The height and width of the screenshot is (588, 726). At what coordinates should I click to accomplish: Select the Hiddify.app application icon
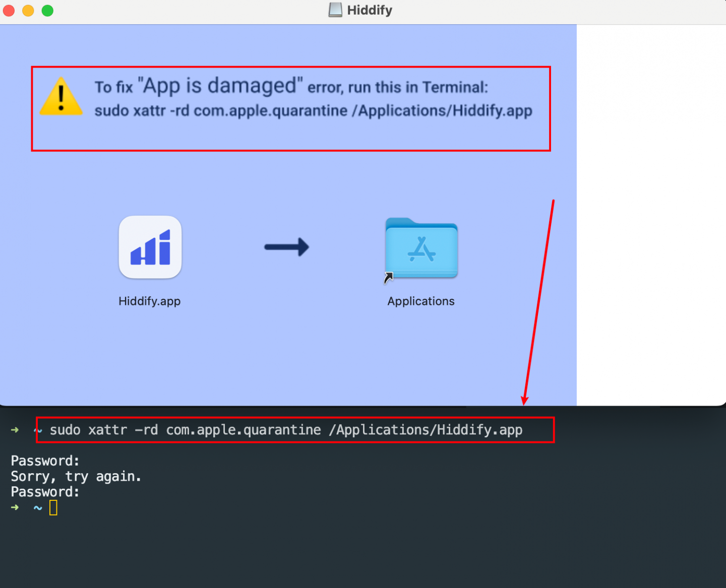click(150, 247)
